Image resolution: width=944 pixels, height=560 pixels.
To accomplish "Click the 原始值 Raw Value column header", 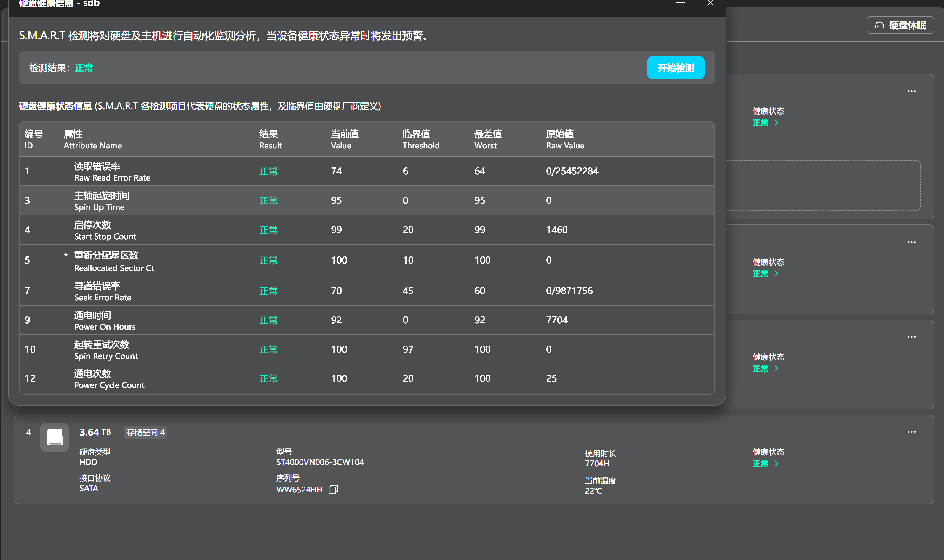I will point(565,139).
